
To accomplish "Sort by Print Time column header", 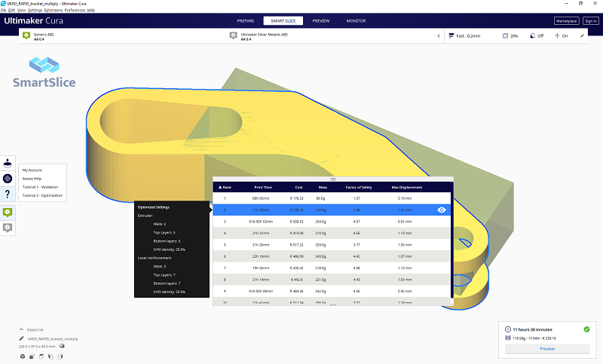I will click(262, 187).
